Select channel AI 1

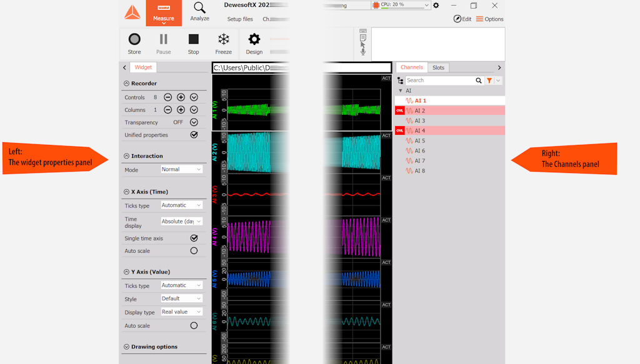click(450, 101)
